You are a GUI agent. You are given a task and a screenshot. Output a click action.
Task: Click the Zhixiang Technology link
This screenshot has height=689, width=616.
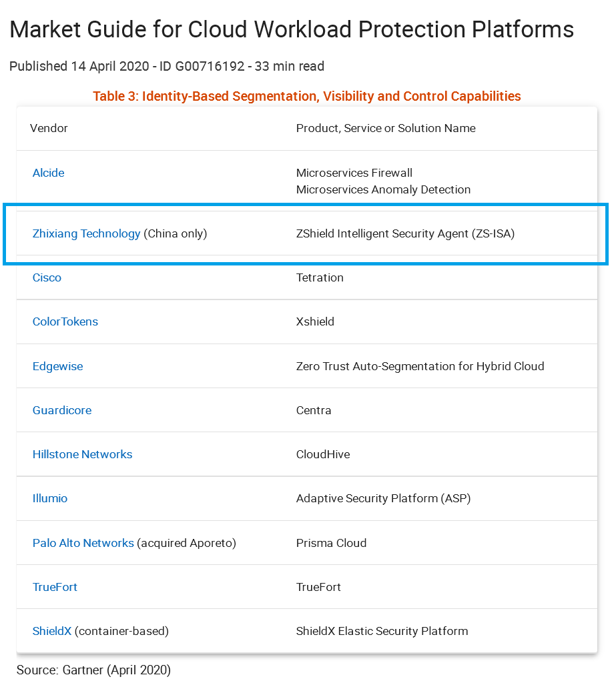(86, 233)
